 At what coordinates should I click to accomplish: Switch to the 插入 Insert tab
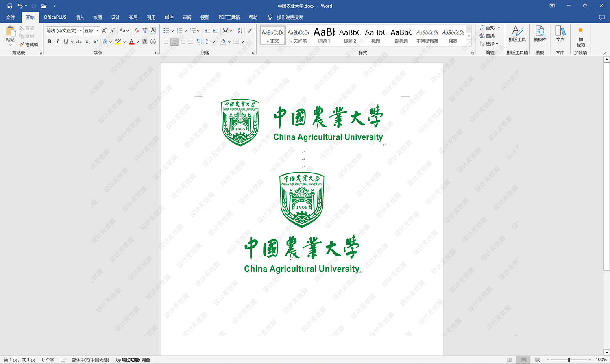click(80, 17)
